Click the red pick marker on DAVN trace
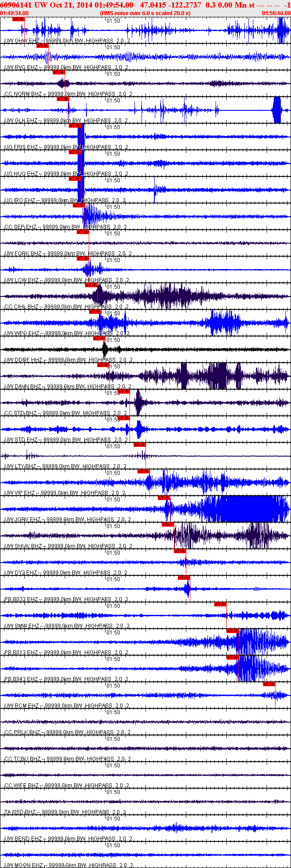 (103, 365)
